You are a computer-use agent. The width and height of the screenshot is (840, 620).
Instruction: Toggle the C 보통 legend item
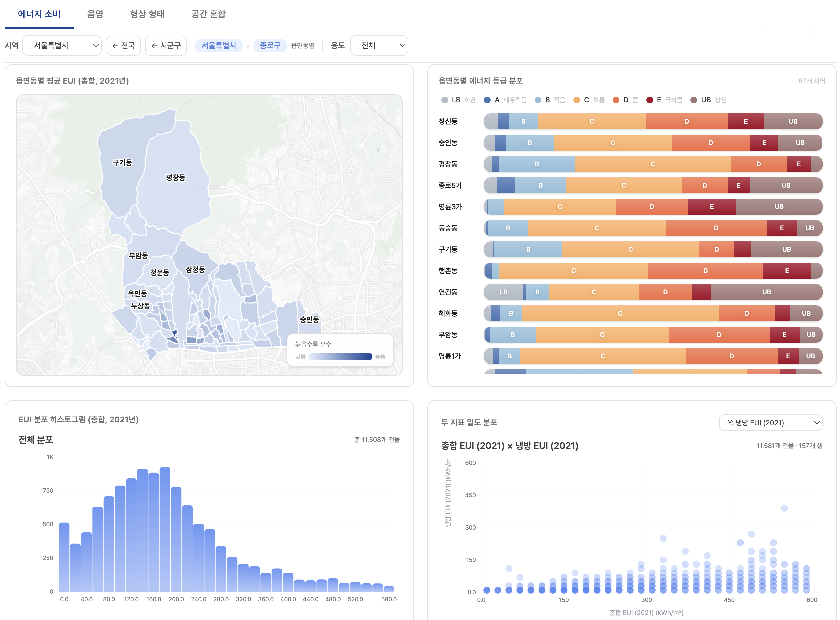pos(589,100)
